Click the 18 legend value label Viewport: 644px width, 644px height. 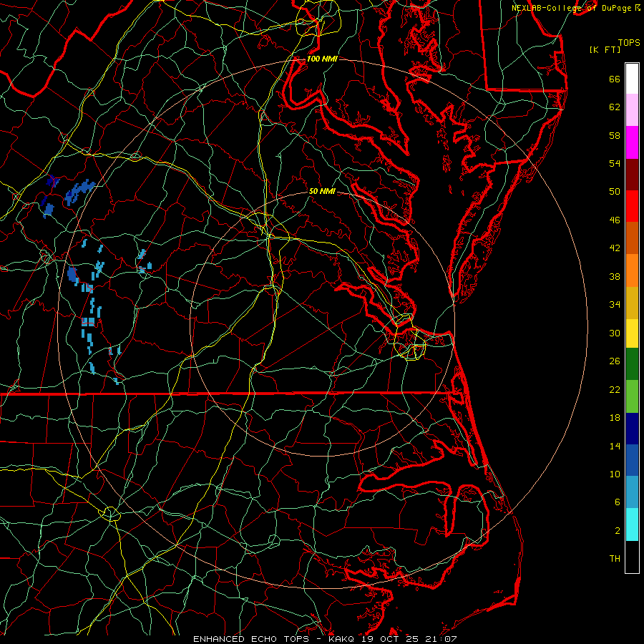(x=615, y=418)
